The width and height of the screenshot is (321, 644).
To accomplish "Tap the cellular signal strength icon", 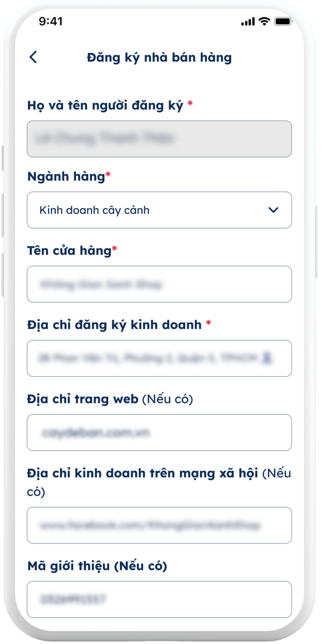I will tap(248, 22).
